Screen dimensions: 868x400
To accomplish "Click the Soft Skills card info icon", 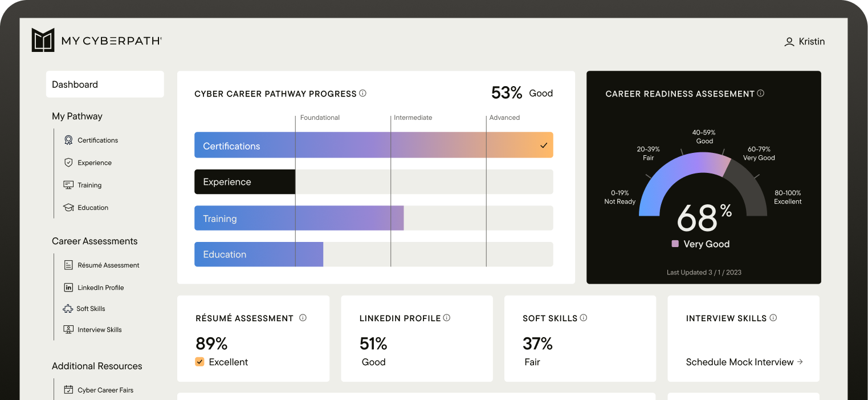I will 583,318.
